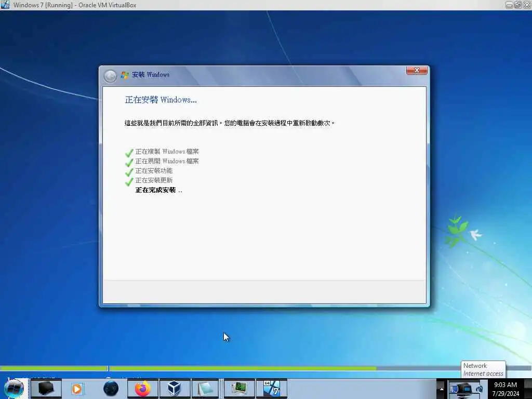The image size is (532, 399).
Task: Click the Windows flag icon in the setup title
Action: click(x=125, y=75)
